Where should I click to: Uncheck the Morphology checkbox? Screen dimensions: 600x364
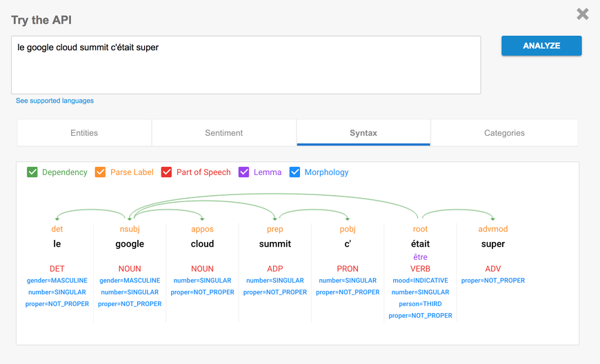(x=294, y=172)
